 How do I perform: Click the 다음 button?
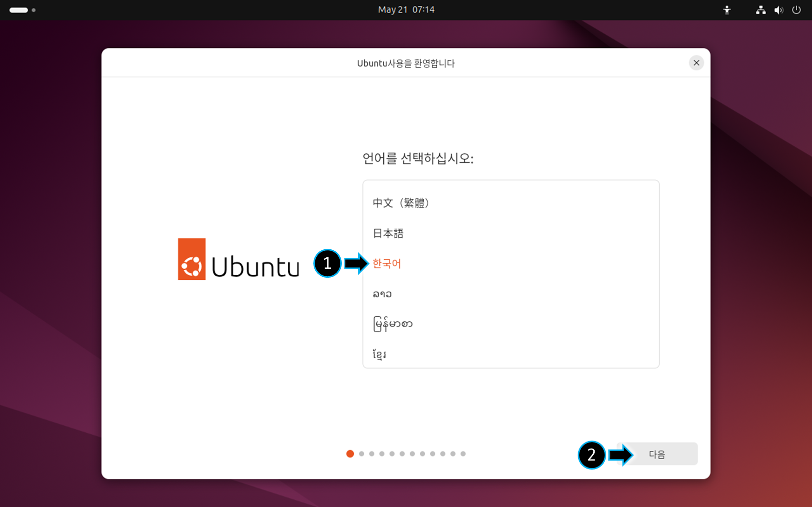pyautogui.click(x=657, y=454)
